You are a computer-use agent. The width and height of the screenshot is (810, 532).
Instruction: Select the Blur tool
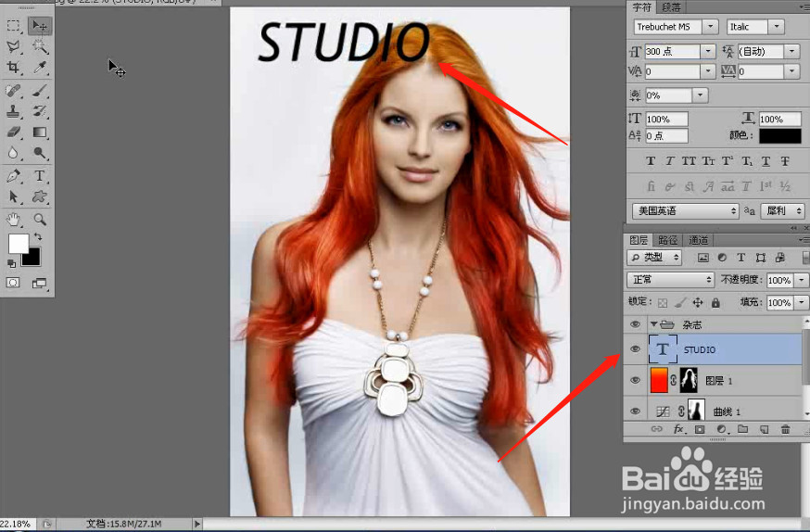coord(13,153)
